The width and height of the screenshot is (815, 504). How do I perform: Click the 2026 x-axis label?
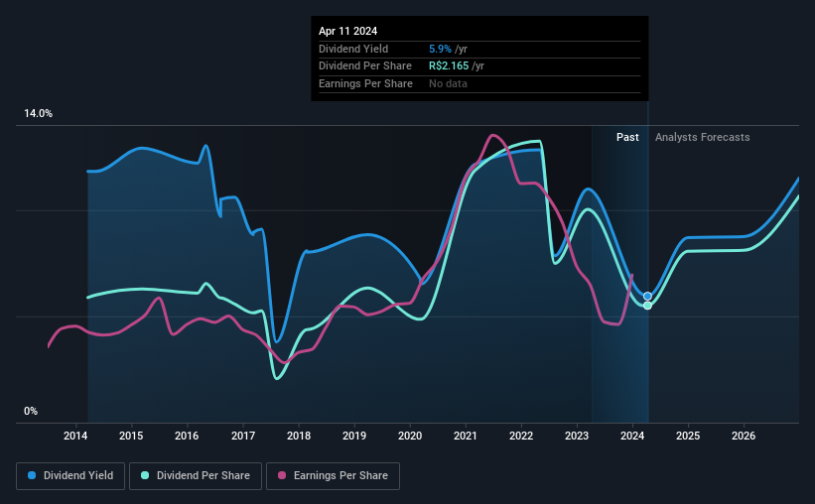click(x=744, y=436)
